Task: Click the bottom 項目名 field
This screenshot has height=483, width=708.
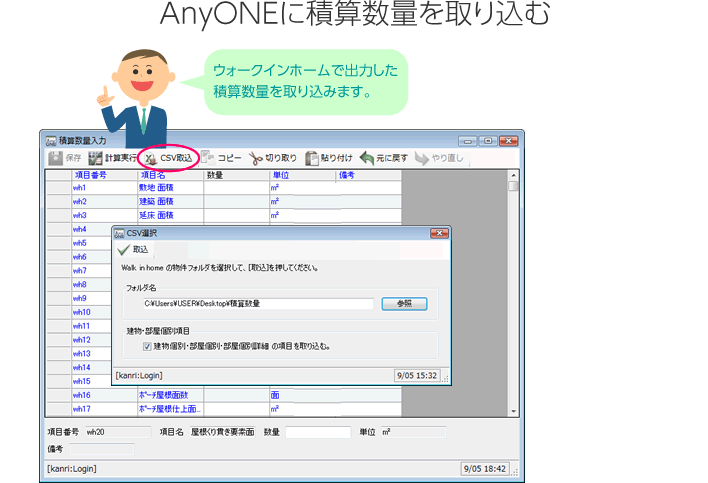Action: (x=222, y=432)
